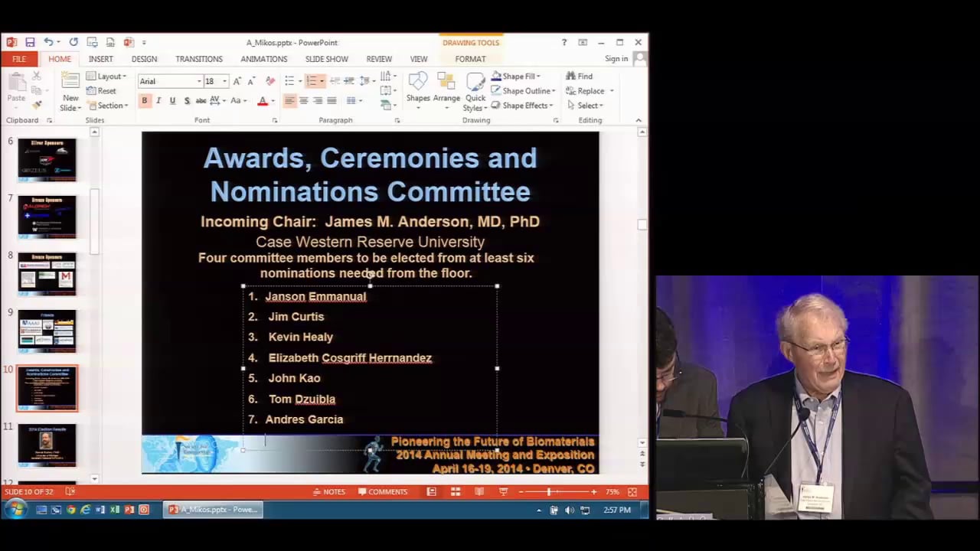Increase list indent level

click(349, 81)
